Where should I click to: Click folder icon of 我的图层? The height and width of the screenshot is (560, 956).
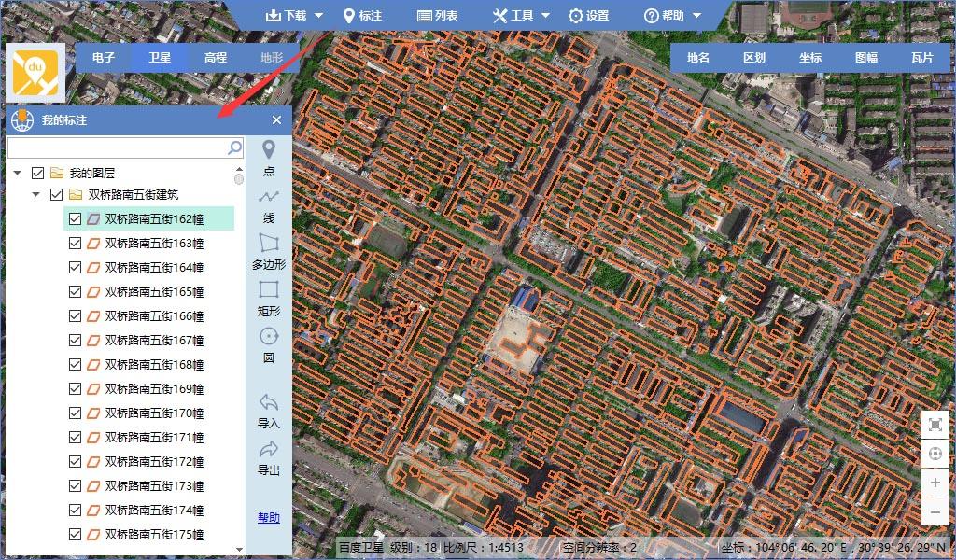point(57,173)
